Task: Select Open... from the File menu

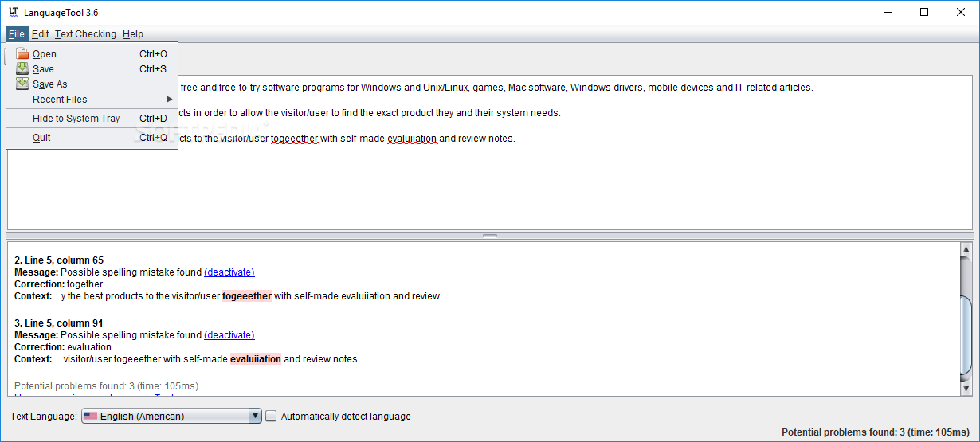Action: point(92,54)
